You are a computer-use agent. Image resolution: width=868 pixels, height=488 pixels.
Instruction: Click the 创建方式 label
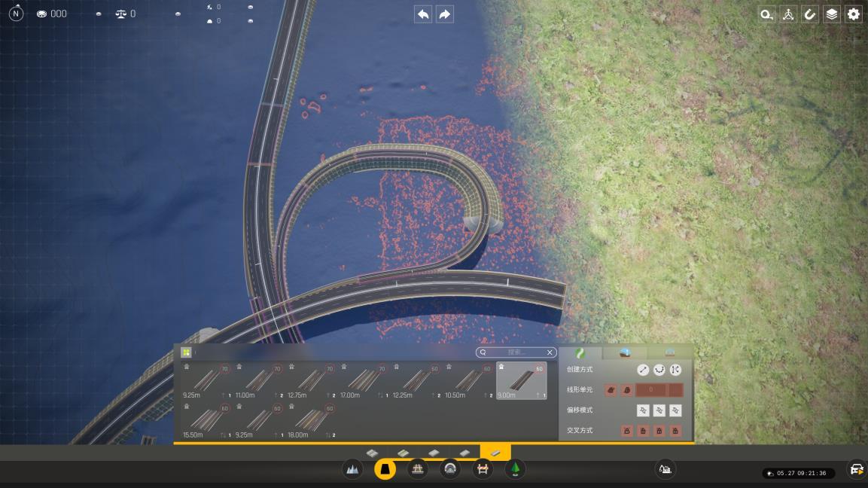coord(580,370)
